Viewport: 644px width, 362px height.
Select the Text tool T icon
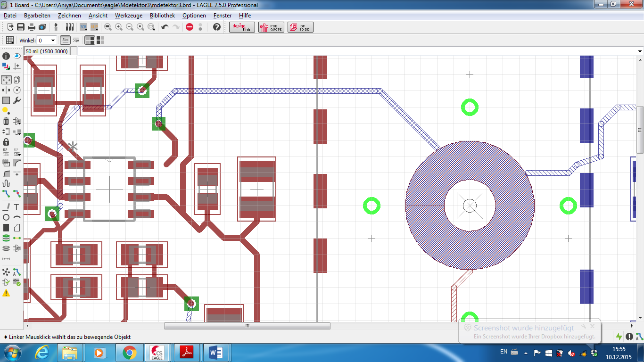tap(17, 207)
